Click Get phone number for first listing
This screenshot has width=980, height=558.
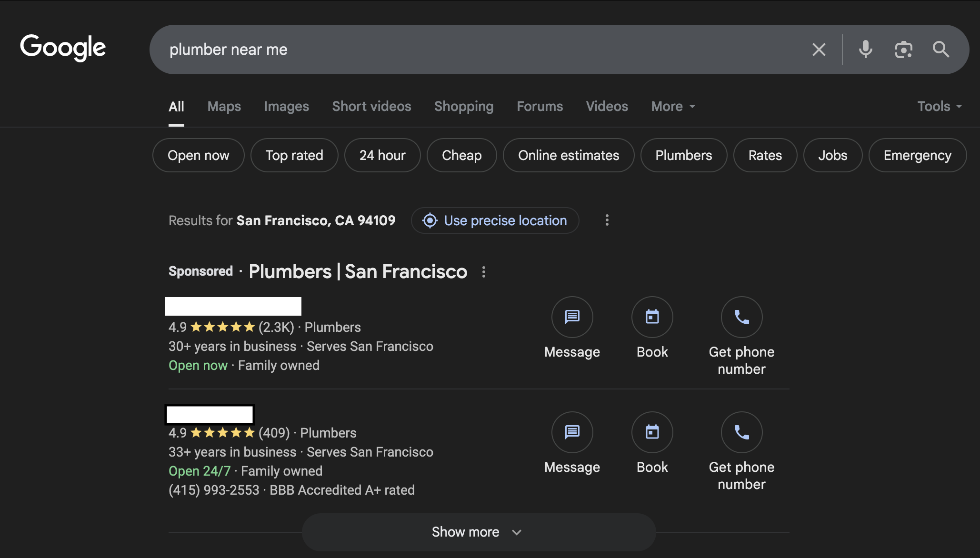[x=741, y=317]
